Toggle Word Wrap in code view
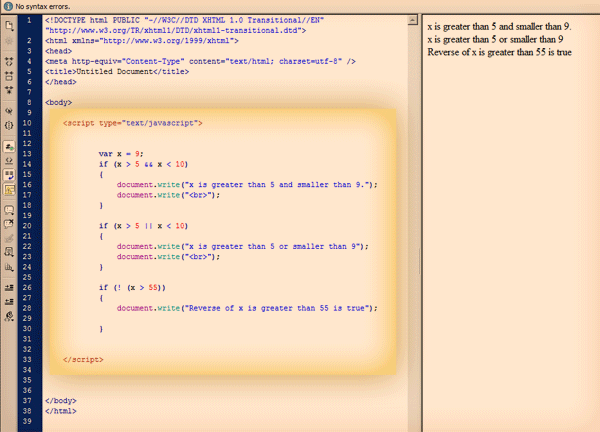600x432 pixels. click(x=9, y=175)
